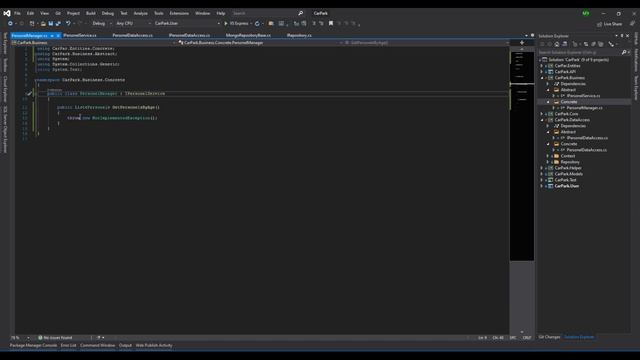
Task: Click the Solution Explorer switch views icon
Action: click(x=564, y=44)
